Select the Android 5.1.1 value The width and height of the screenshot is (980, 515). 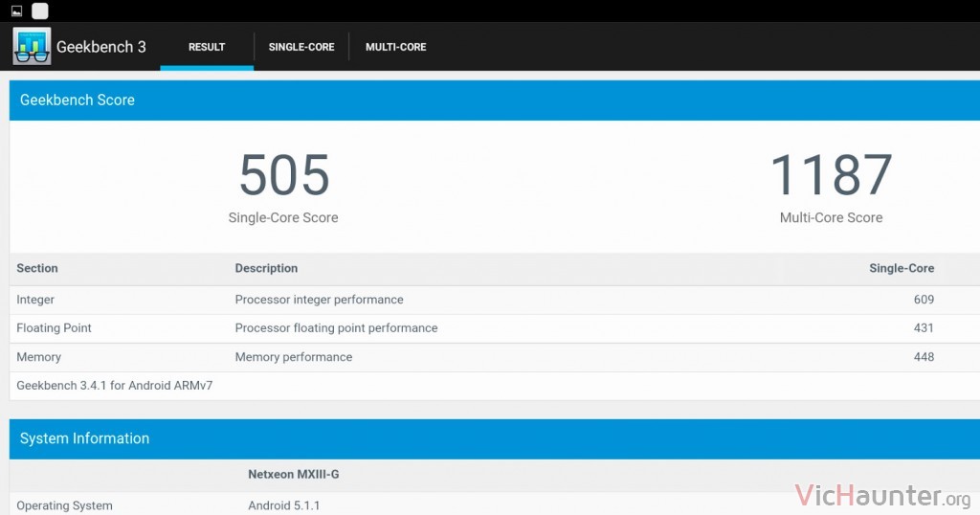pos(283,505)
